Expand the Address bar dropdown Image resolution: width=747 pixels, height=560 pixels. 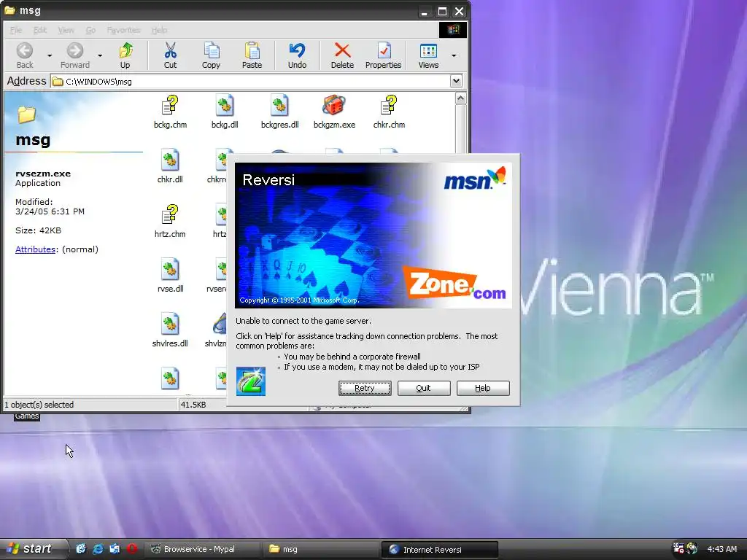tap(456, 81)
